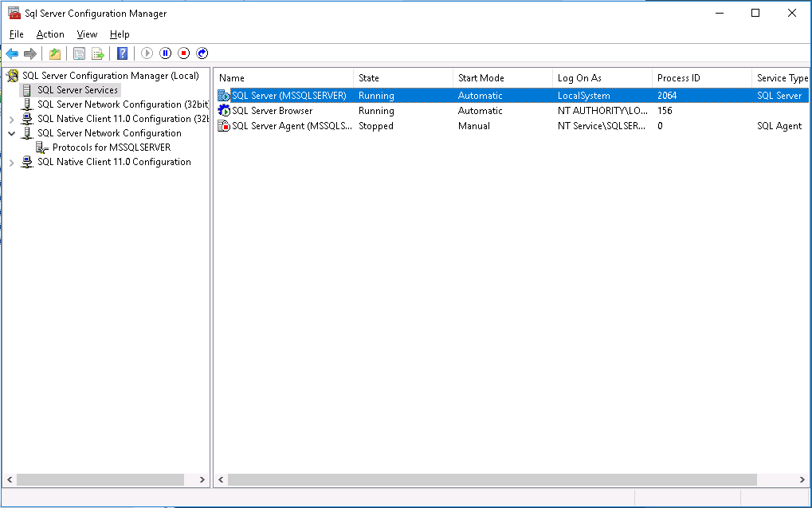Image resolution: width=812 pixels, height=508 pixels.
Task: Open the blue Help question-mark icon
Action: [122, 53]
